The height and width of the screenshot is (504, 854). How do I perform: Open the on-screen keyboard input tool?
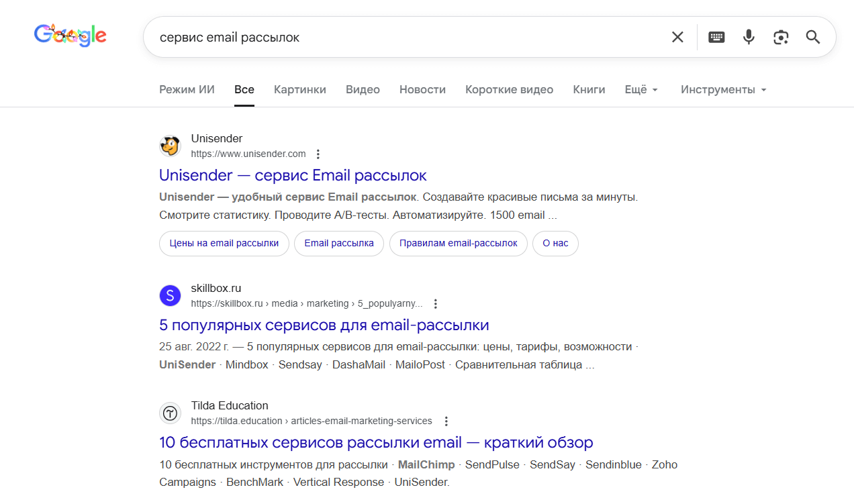pyautogui.click(x=716, y=37)
